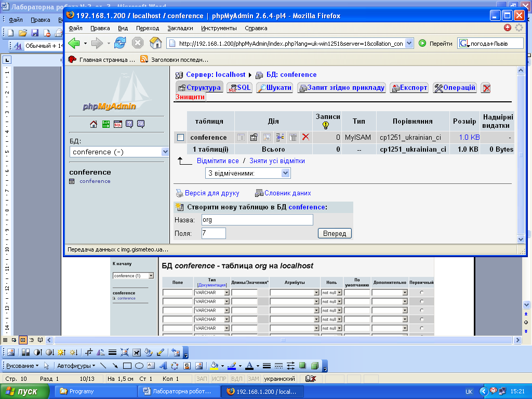The image size is (532, 399).
Task: Open the Експорт tab
Action: (x=409, y=87)
